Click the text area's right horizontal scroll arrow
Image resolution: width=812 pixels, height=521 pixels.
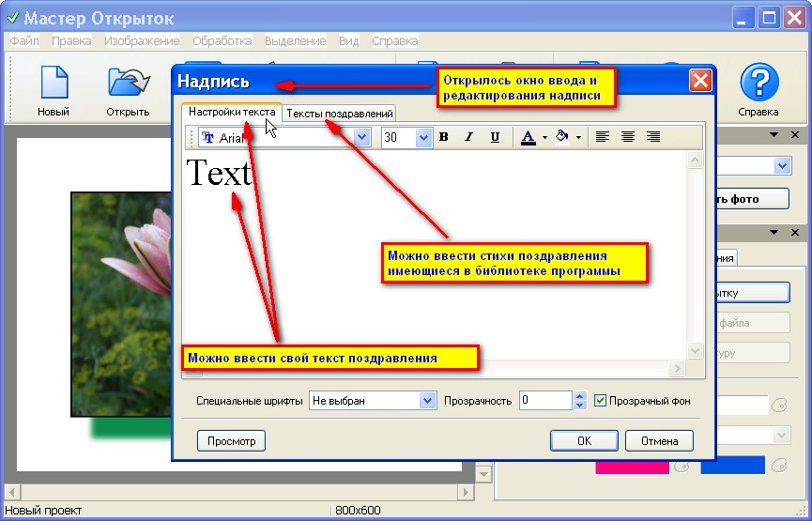(677, 368)
